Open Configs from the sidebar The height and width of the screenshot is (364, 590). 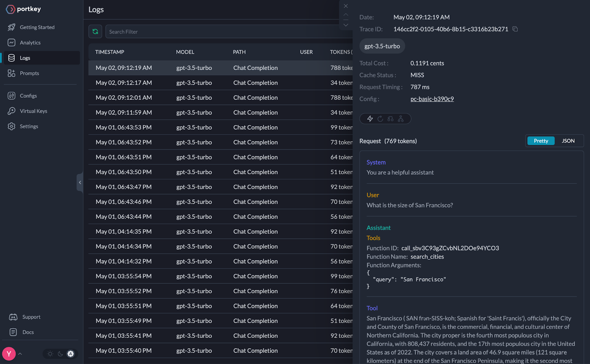point(28,95)
